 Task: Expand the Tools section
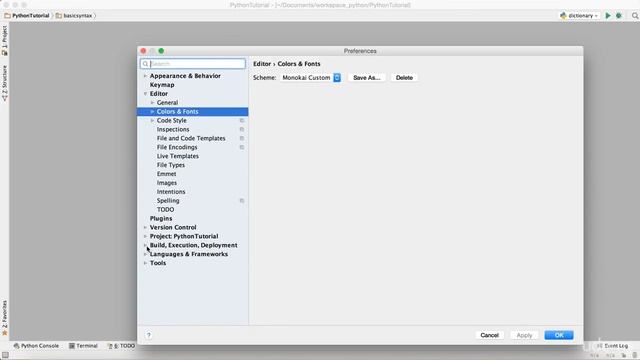point(145,263)
